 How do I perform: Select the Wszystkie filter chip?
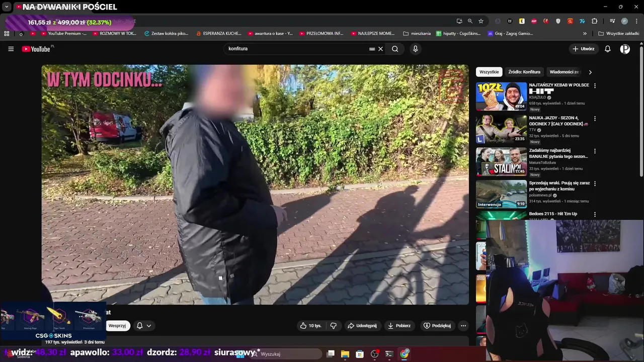489,72
